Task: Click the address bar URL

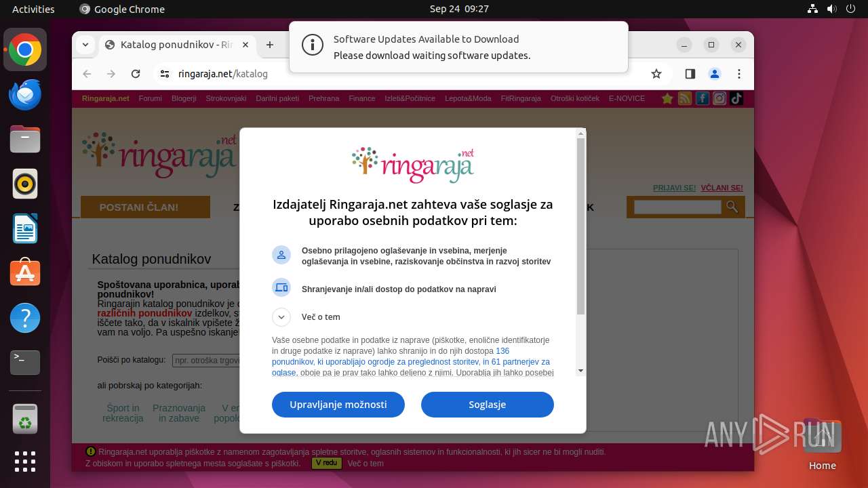Action: (x=223, y=74)
